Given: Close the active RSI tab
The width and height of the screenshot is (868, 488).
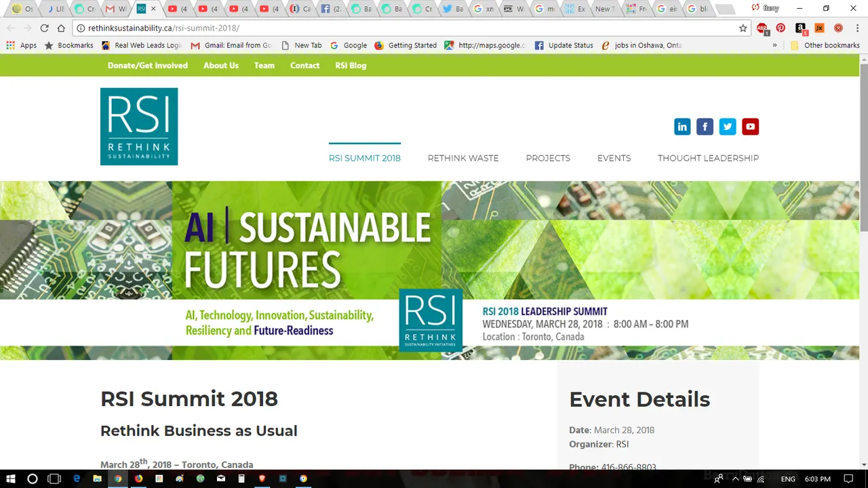Looking at the screenshot, I should click(153, 9).
